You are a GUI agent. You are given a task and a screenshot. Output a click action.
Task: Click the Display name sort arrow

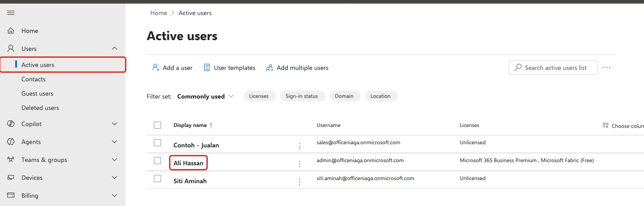click(211, 125)
